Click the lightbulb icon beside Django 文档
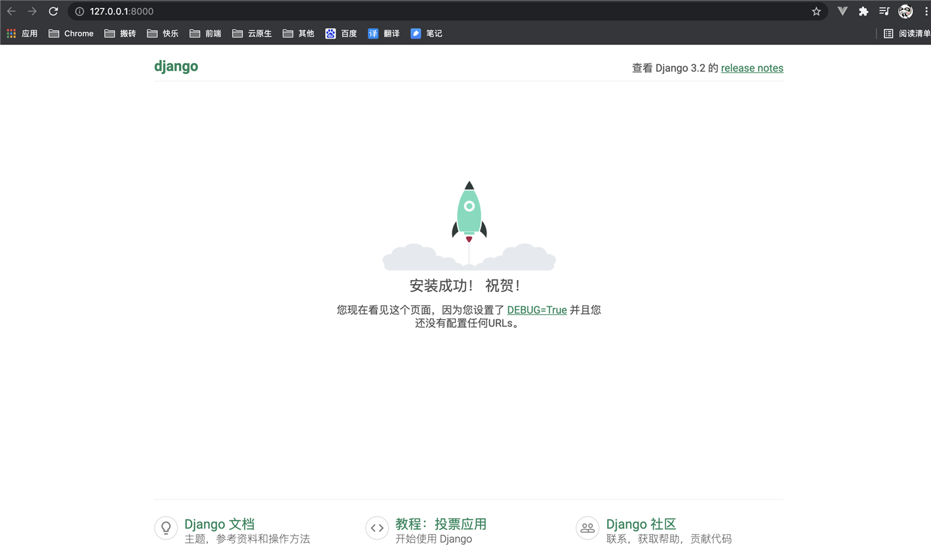Viewport: 931px width, 560px height. [x=166, y=528]
